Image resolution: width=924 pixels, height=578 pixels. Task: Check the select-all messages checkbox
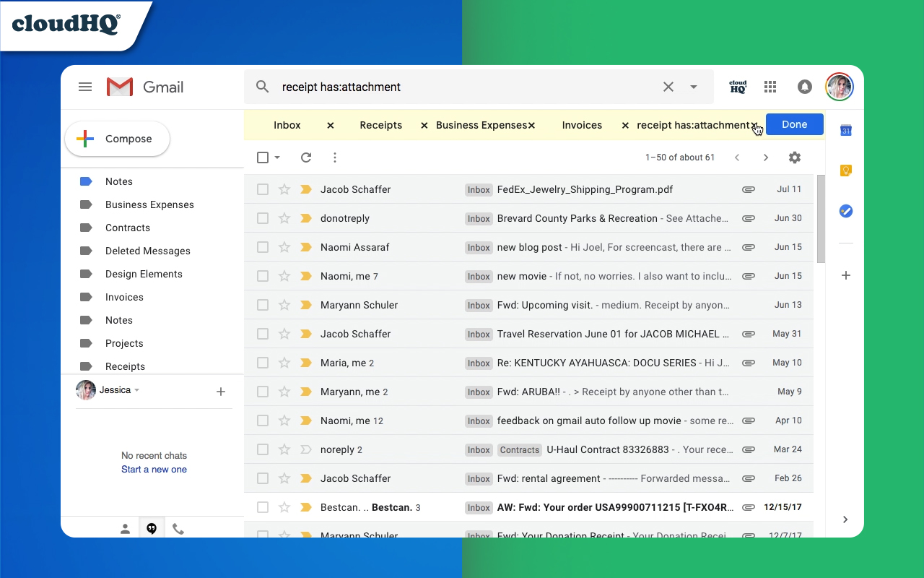click(263, 157)
